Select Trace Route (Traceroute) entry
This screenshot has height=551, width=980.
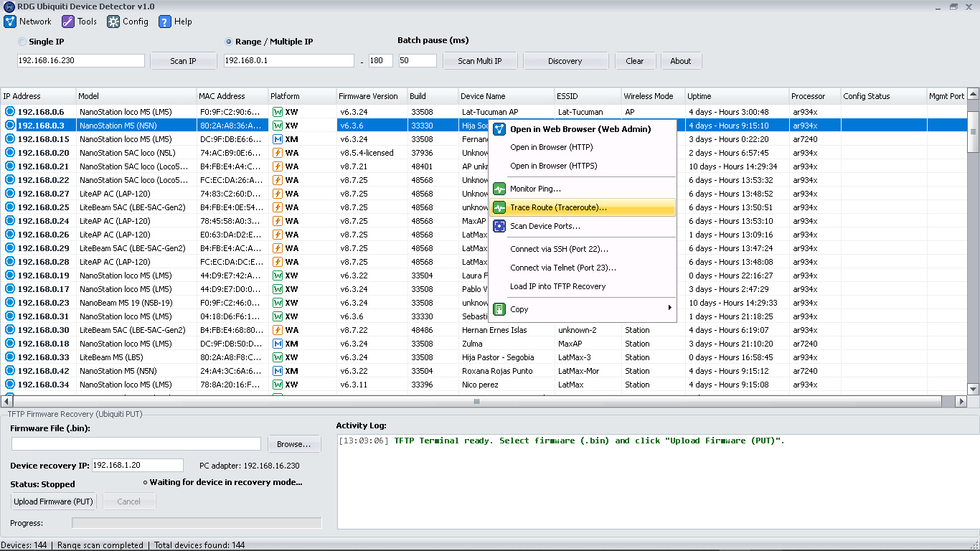pyautogui.click(x=582, y=207)
